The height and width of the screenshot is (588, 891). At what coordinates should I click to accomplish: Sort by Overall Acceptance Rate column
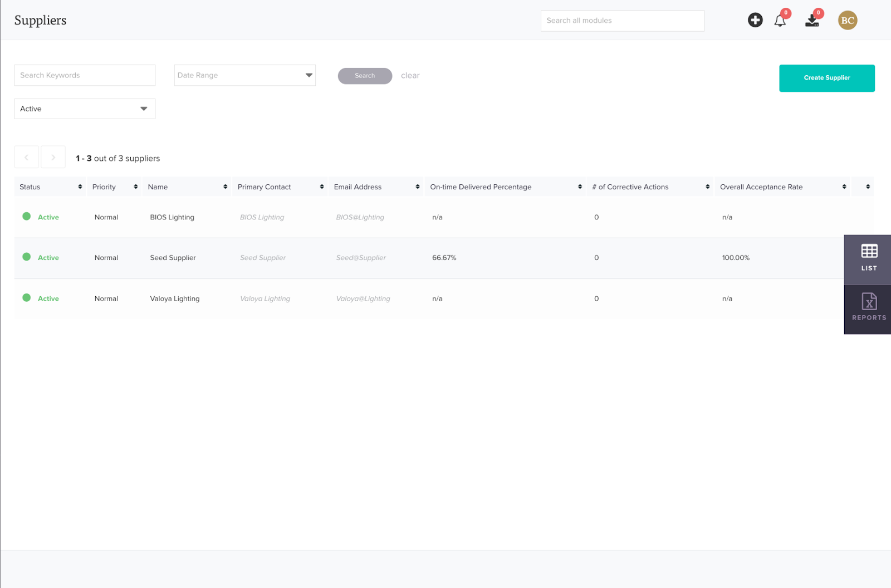click(844, 187)
